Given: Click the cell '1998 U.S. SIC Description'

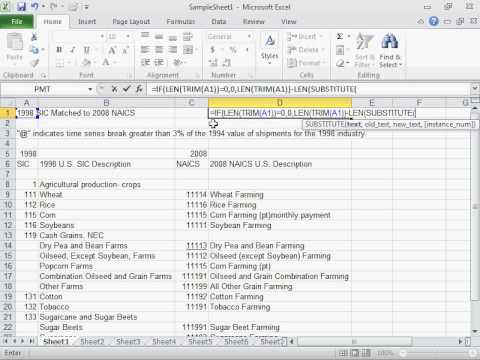Looking at the screenshot, I should (85, 164).
